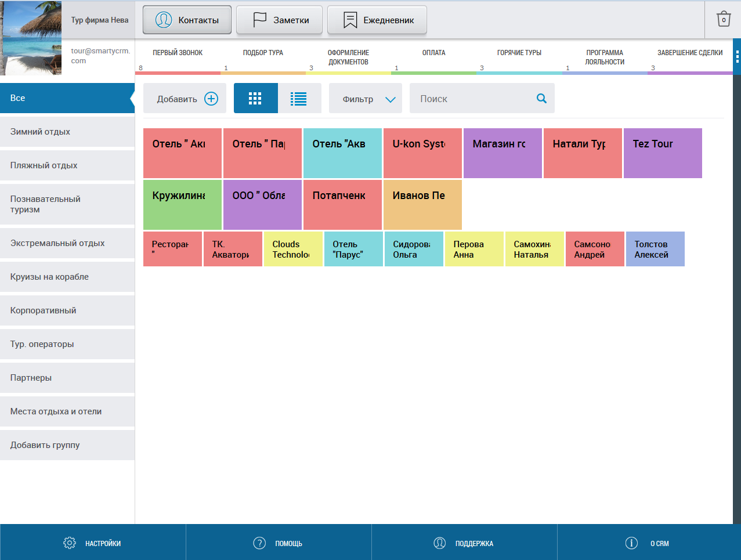The height and width of the screenshot is (560, 741).
Task: Click the beach profile picture thumbnail
Action: 31,38
